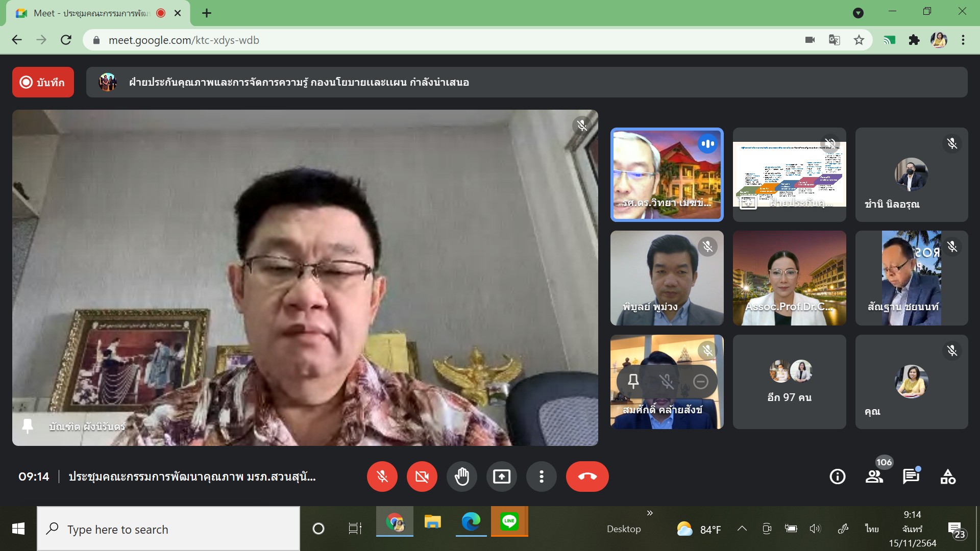Image resolution: width=980 pixels, height=551 pixels.
Task: Show the อีก 97 คน other participants tile
Action: click(789, 382)
